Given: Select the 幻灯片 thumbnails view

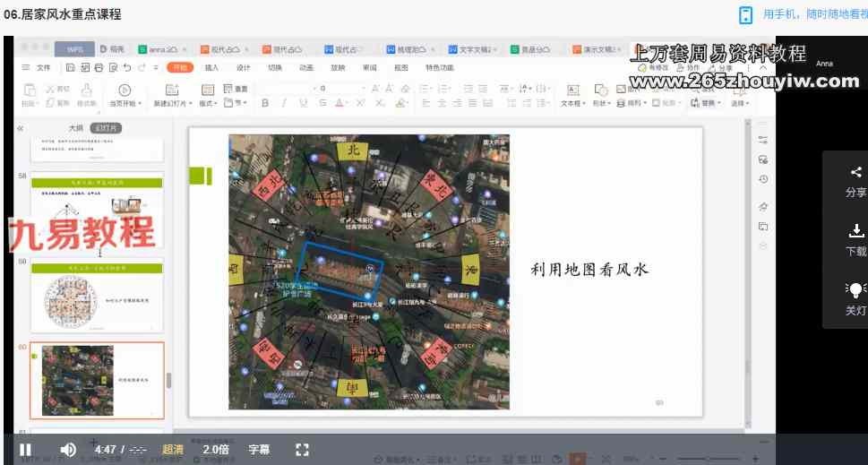Looking at the screenshot, I should pos(107,128).
